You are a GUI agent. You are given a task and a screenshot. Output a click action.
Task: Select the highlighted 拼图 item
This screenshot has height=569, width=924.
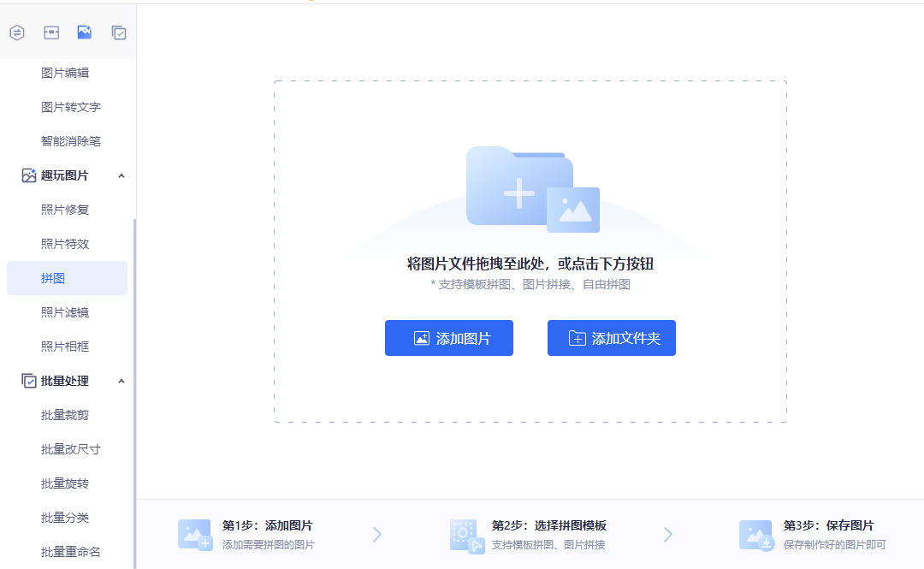pyautogui.click(x=68, y=278)
